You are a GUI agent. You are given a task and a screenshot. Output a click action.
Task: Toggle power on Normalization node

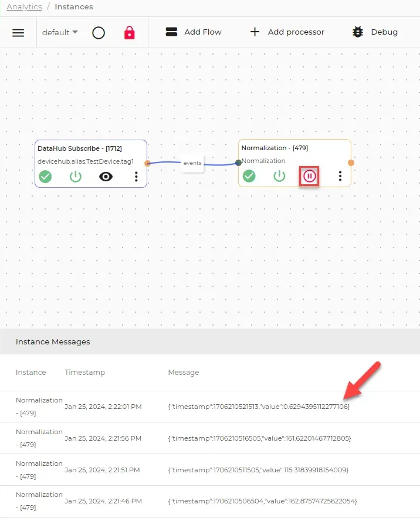click(279, 176)
